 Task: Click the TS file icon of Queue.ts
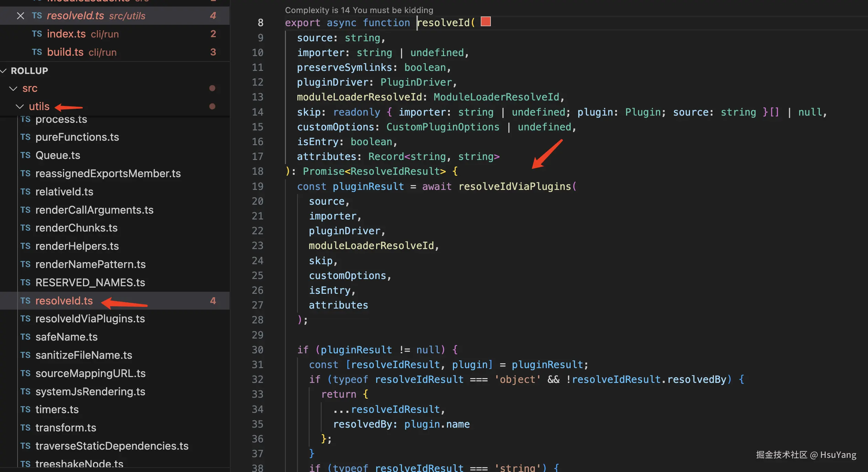point(25,155)
